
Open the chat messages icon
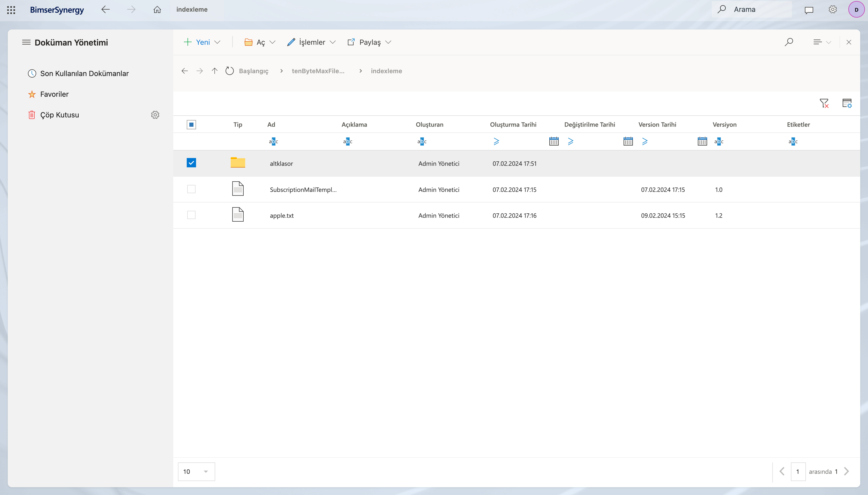(x=809, y=10)
